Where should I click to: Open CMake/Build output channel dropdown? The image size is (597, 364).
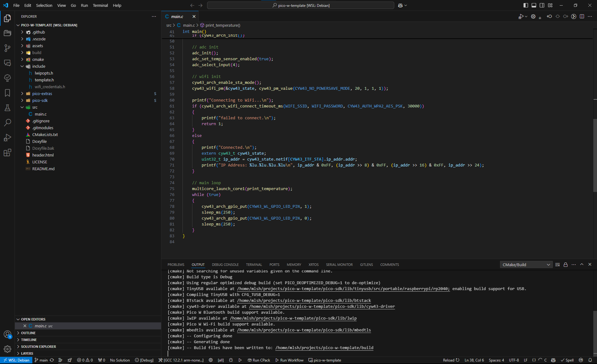pos(526,265)
